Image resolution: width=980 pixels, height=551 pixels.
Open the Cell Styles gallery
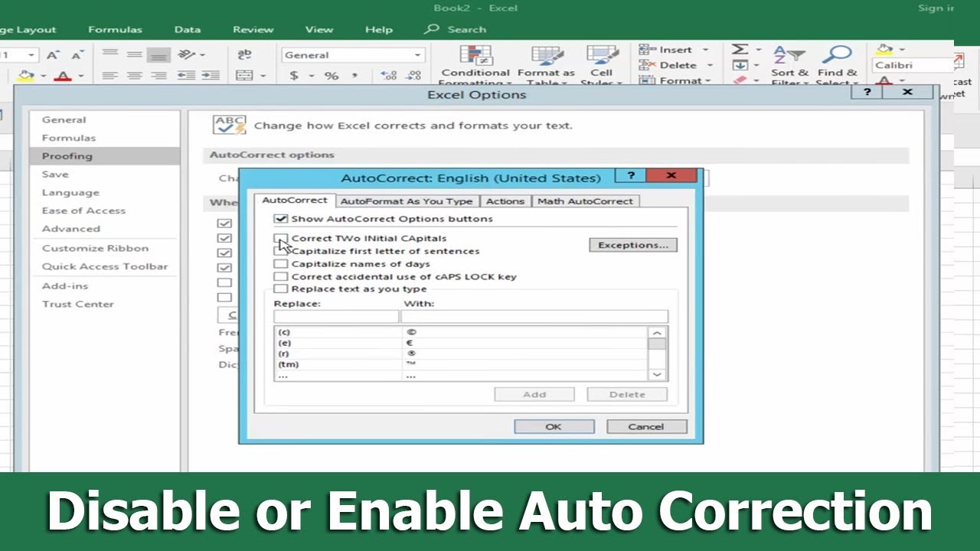click(602, 65)
